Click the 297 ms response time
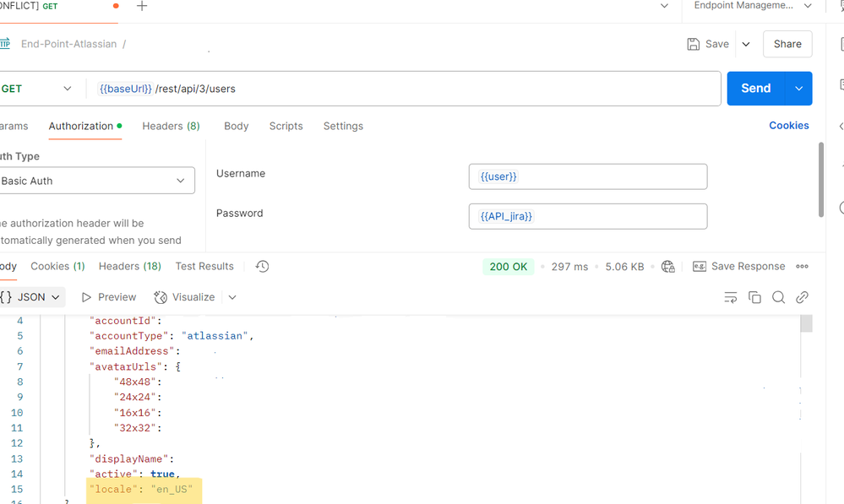The height and width of the screenshot is (504, 844). click(569, 267)
